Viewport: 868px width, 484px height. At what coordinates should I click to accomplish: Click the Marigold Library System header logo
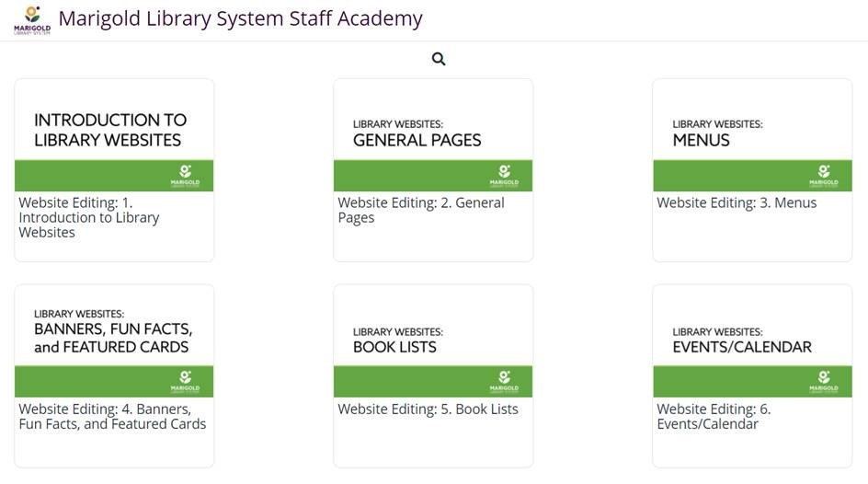click(32, 19)
